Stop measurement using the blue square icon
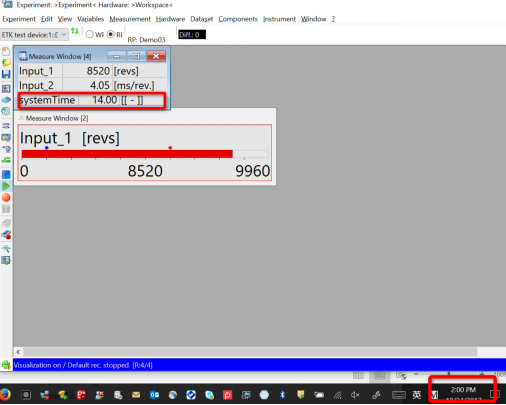Screen dimensions: 506x405 tap(6, 174)
